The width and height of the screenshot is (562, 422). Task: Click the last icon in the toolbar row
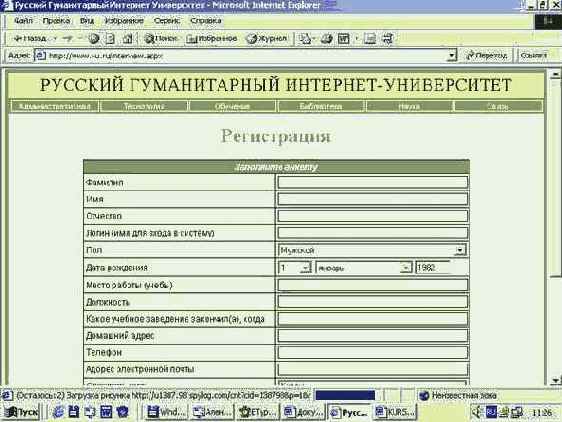[x=387, y=38]
